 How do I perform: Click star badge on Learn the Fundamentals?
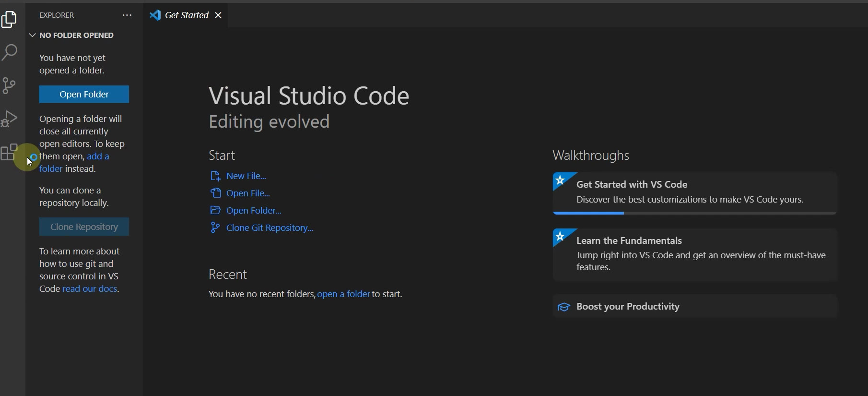[x=560, y=237]
